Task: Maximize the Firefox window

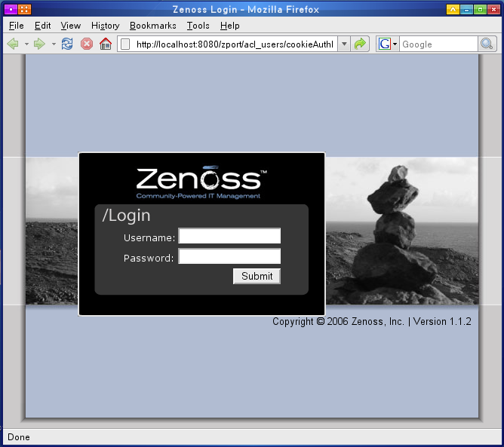Action: [480, 9]
